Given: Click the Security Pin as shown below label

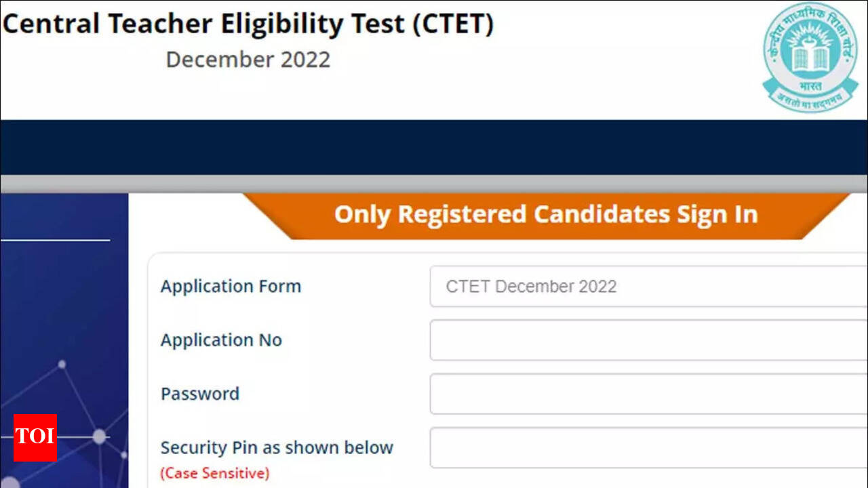Looking at the screenshot, I should click(277, 447).
